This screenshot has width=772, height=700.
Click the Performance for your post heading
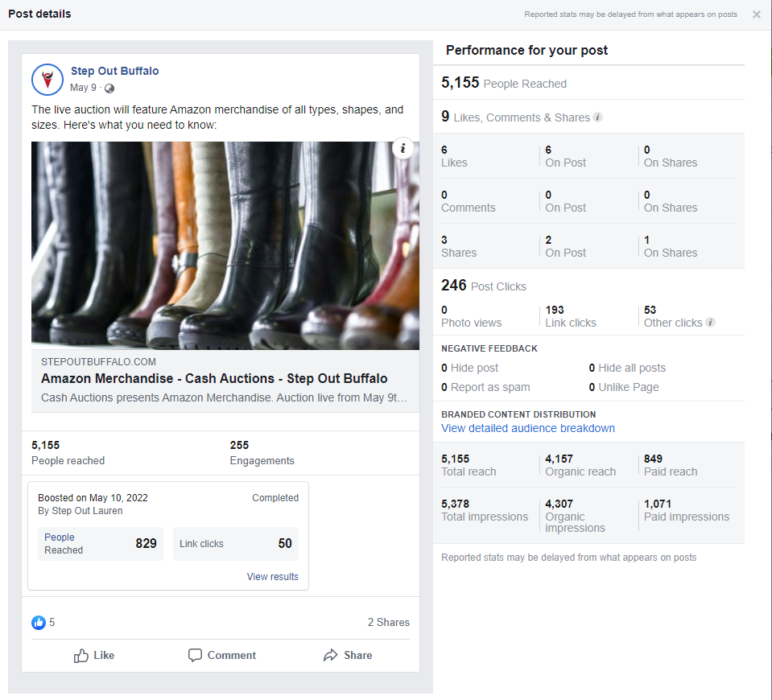click(526, 50)
